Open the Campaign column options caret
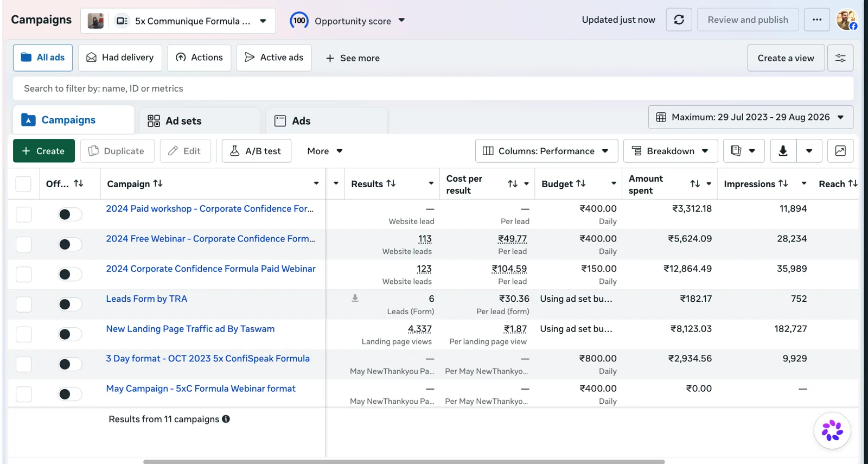The width and height of the screenshot is (868, 464). (x=316, y=183)
